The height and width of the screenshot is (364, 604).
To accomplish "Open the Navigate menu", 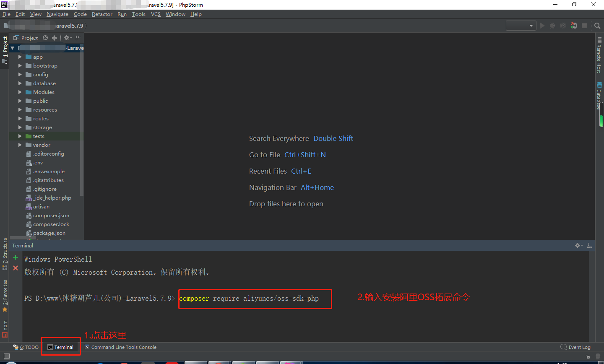I will (x=57, y=14).
